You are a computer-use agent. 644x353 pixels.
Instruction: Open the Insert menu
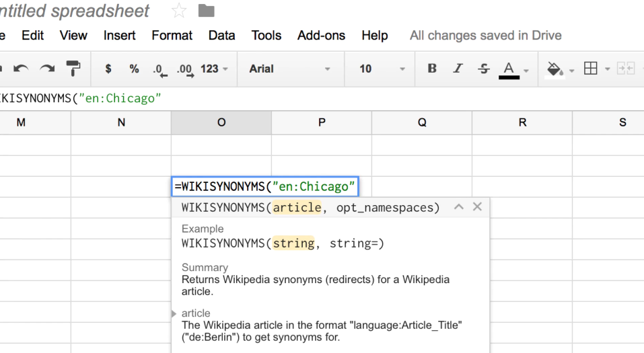119,36
